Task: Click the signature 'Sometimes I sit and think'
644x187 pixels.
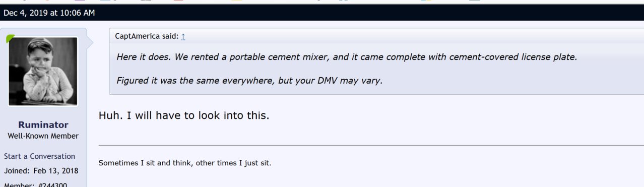Action: pyautogui.click(x=145, y=163)
